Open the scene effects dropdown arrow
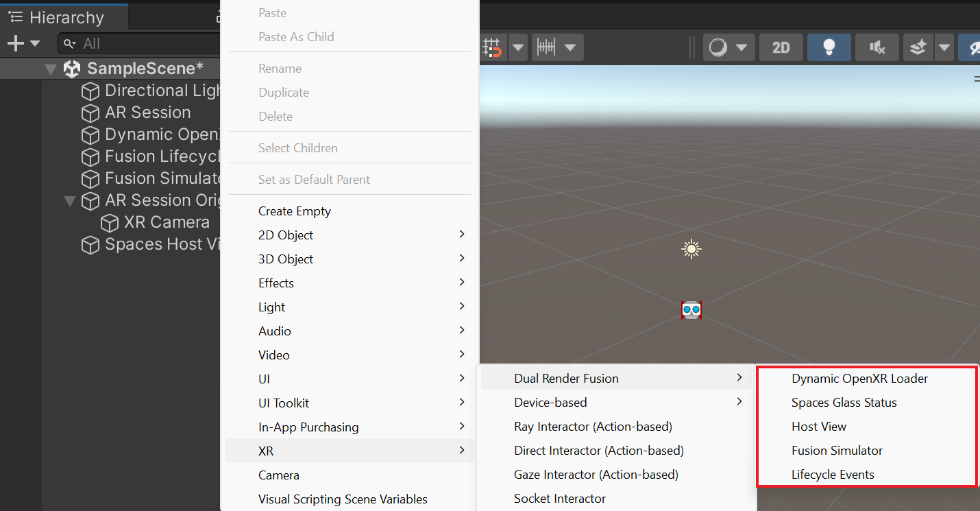 pyautogui.click(x=945, y=47)
